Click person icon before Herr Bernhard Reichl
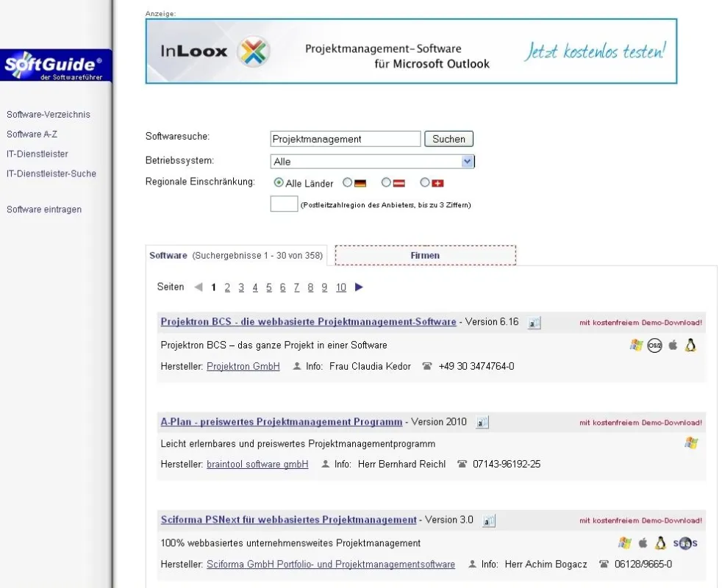 tap(326, 464)
